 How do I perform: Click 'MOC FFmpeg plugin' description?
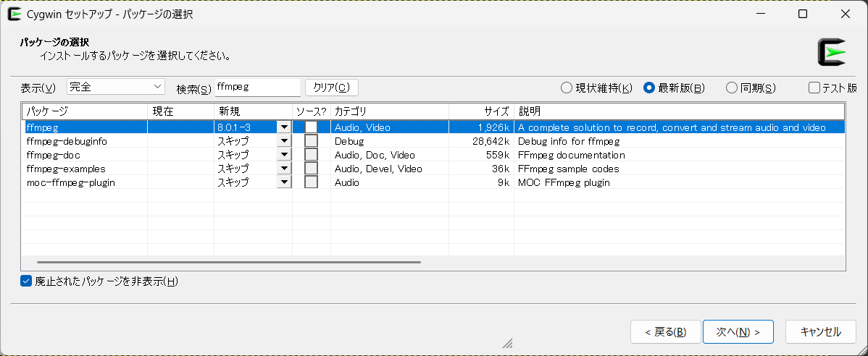coord(564,182)
